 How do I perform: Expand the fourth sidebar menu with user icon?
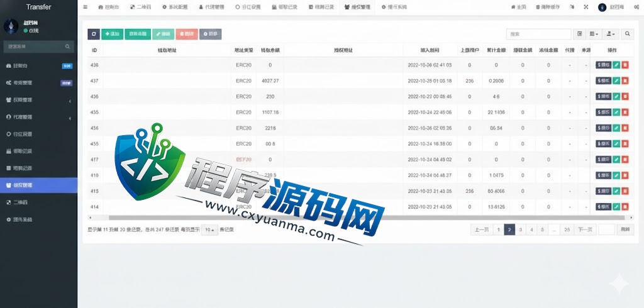(x=38, y=117)
